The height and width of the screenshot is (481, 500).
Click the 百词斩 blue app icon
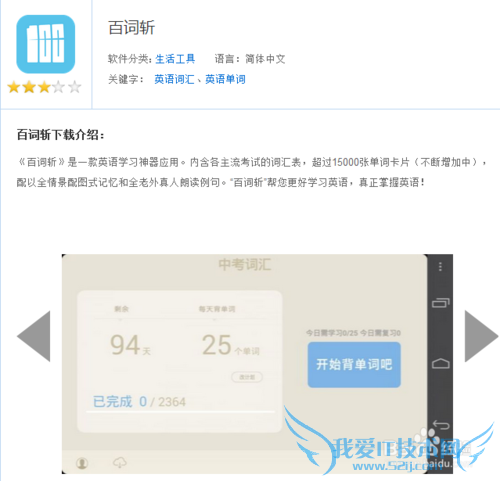click(46, 44)
